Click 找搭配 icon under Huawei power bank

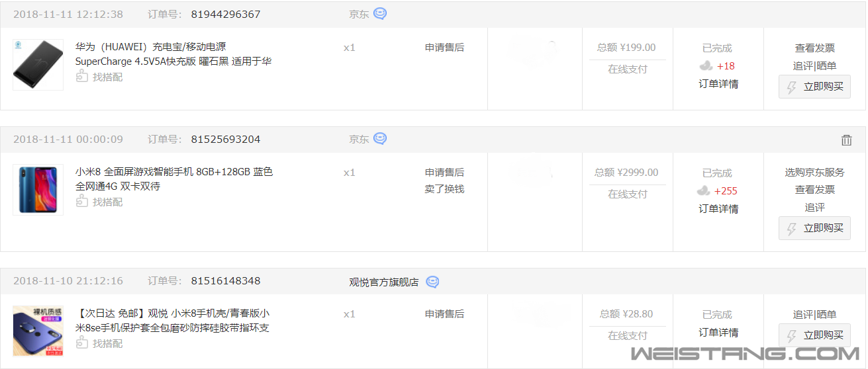[x=81, y=77]
